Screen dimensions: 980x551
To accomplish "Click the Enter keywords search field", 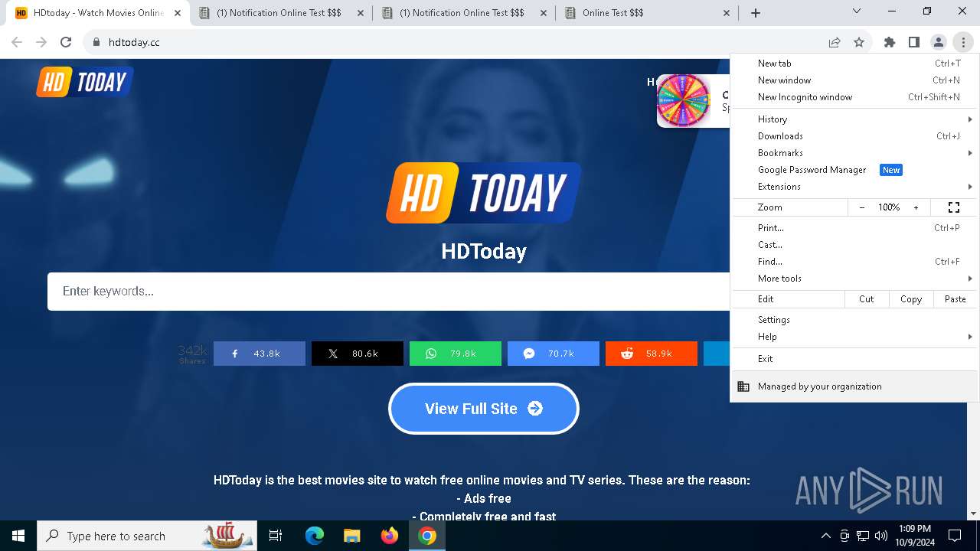I will click(389, 292).
